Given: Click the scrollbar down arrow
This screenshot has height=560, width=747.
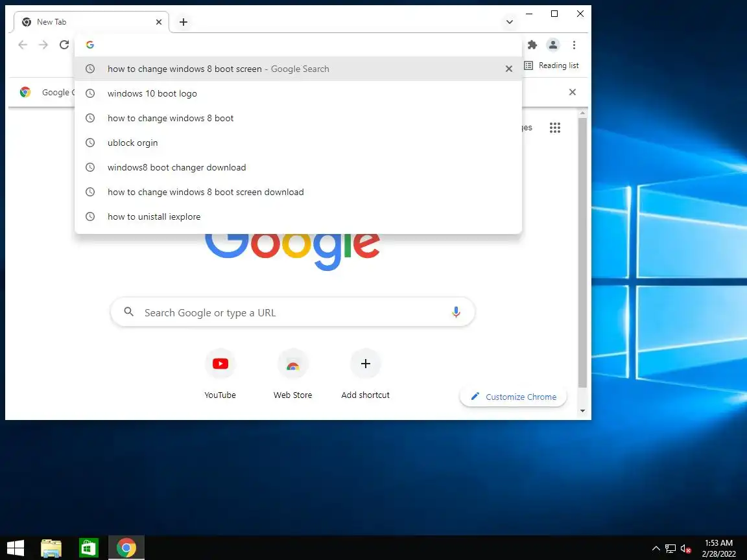Looking at the screenshot, I should tap(582, 411).
